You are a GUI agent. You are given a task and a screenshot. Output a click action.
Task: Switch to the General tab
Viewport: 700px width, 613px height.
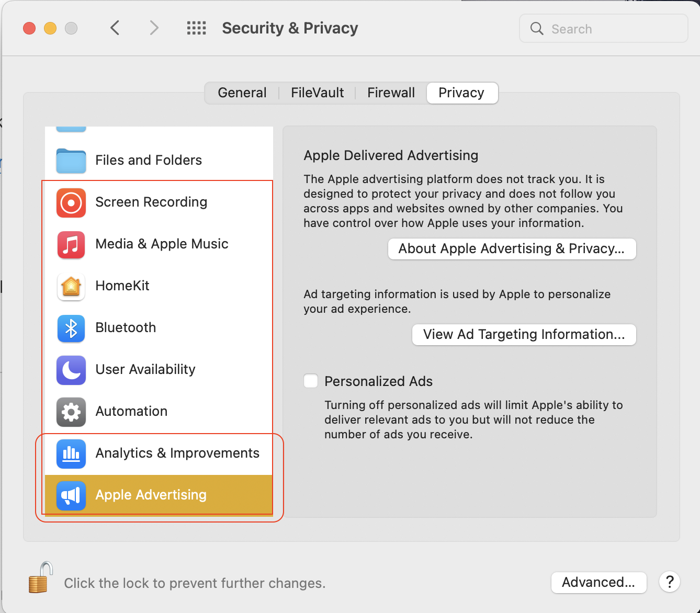click(x=242, y=93)
